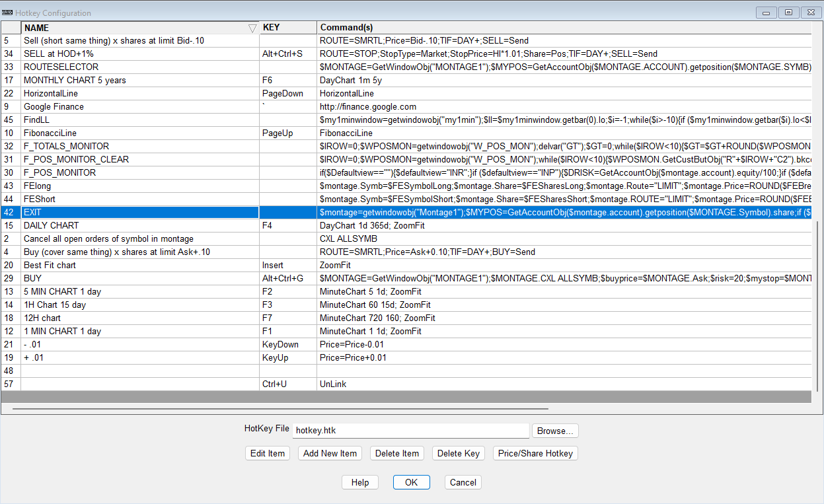The image size is (824, 504).
Task: Open the Price/Share Hotkey dialog
Action: 536,453
